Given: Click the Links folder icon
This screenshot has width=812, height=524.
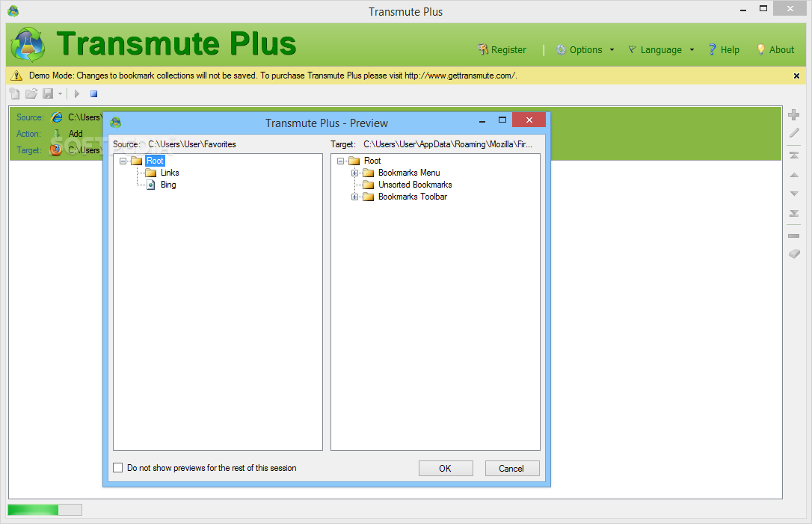Looking at the screenshot, I should 151,173.
